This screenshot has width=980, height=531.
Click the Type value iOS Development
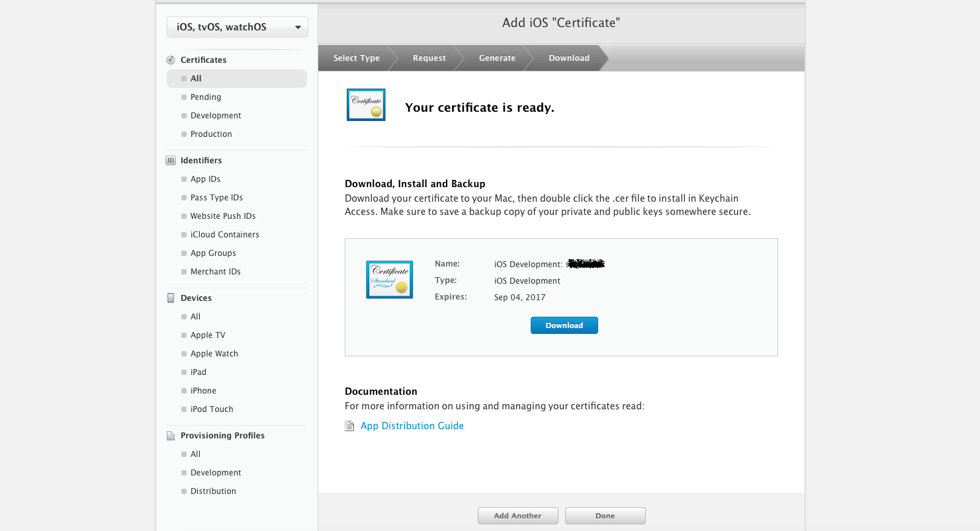click(x=527, y=281)
